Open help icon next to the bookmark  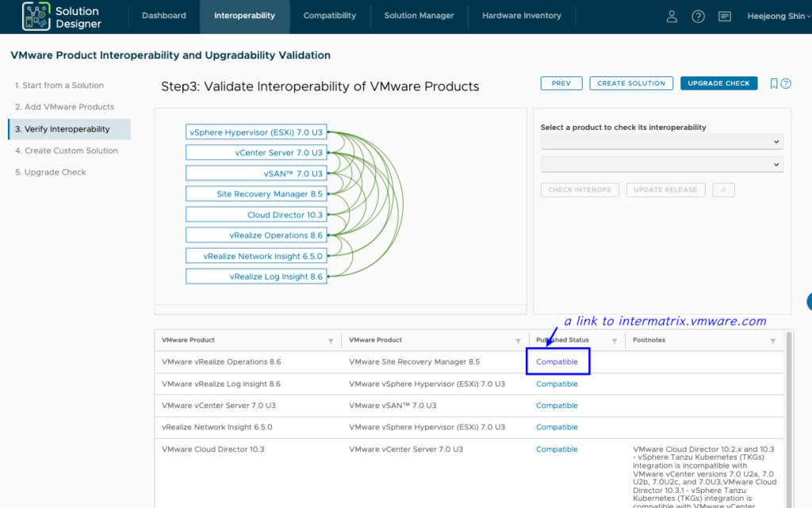[786, 82]
